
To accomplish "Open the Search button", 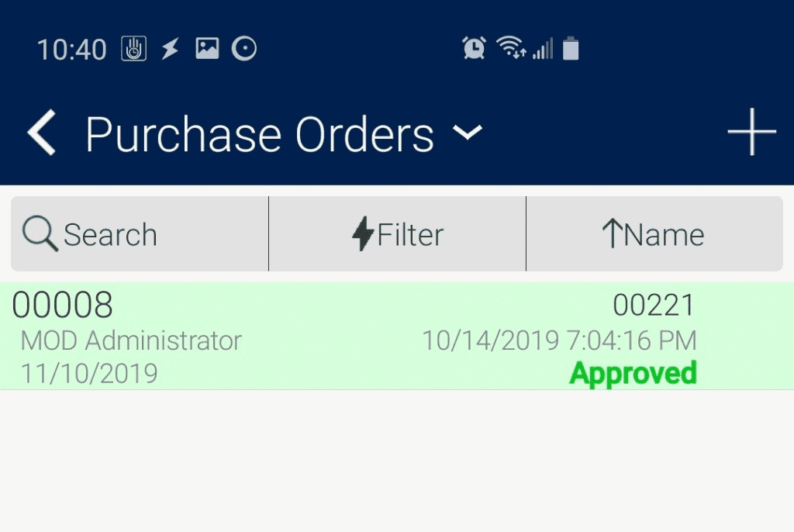I will (x=140, y=234).
